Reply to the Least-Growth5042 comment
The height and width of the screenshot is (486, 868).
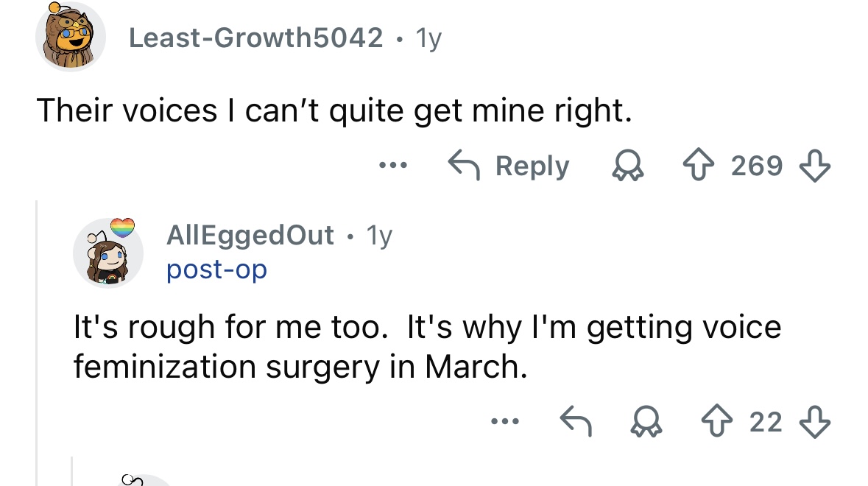(x=509, y=166)
